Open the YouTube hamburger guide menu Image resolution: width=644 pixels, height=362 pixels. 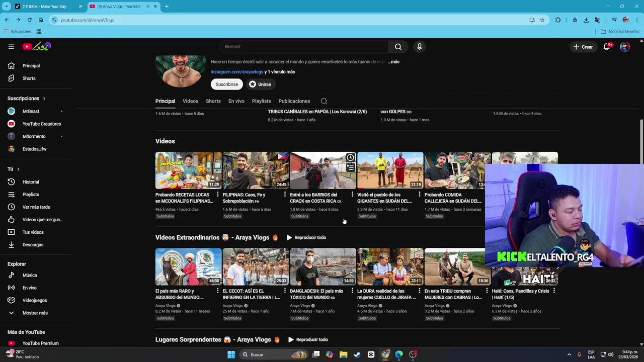click(x=11, y=47)
